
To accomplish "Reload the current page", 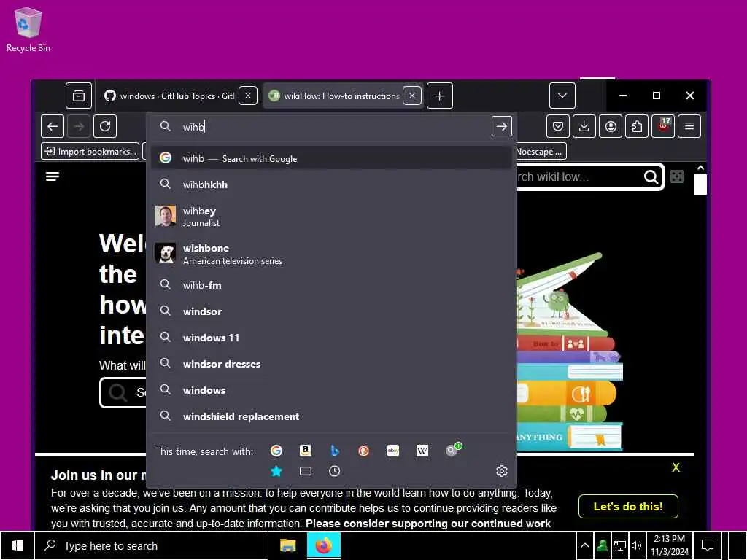I will [105, 126].
